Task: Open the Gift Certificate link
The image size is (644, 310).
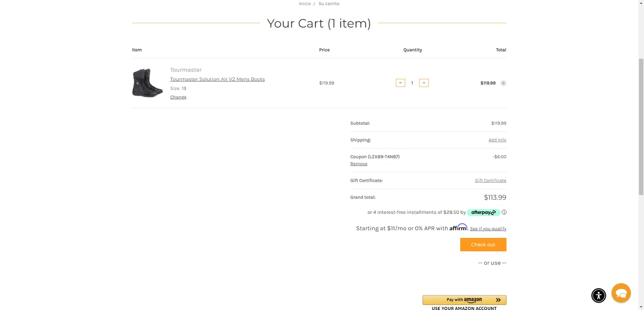Action: [490, 181]
